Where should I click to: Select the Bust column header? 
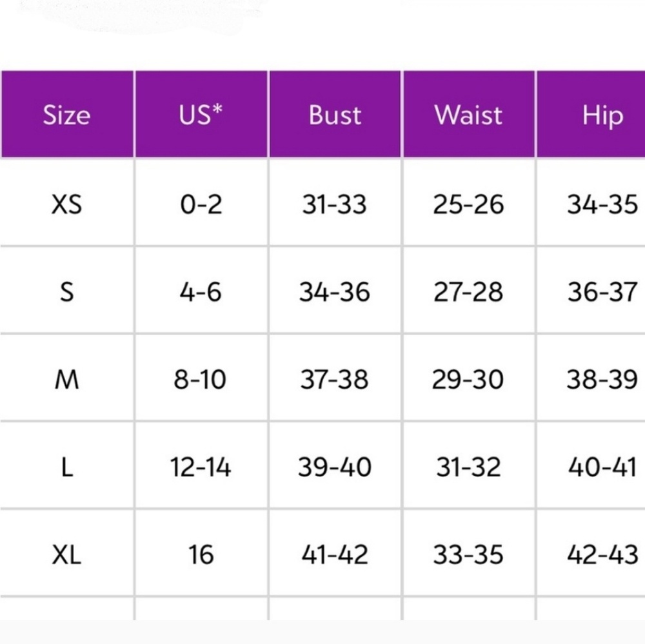[335, 114]
